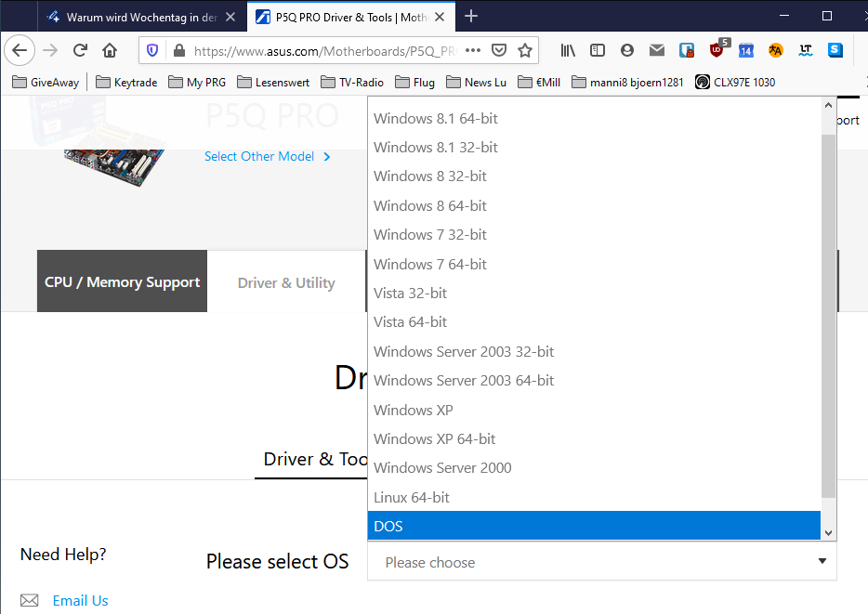Click the Email Us envelope icon
The image size is (868, 614).
tap(30, 600)
